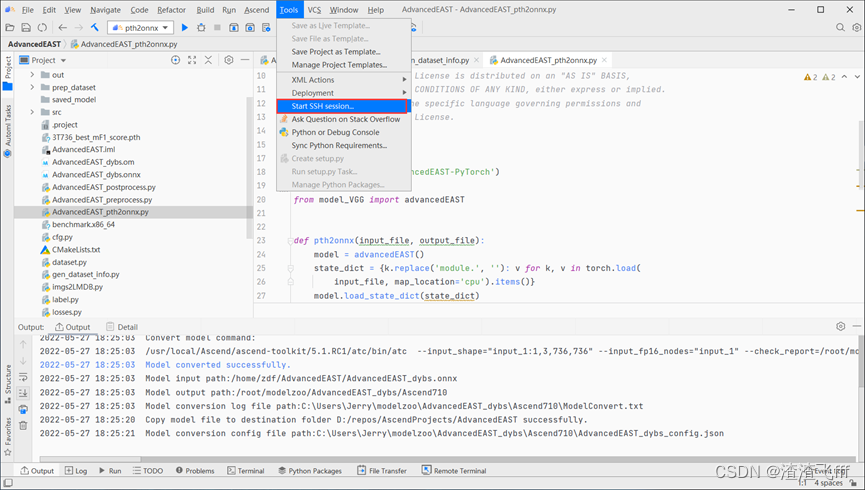Toggle soft-wrap icon in Output sidebar

tap(23, 377)
